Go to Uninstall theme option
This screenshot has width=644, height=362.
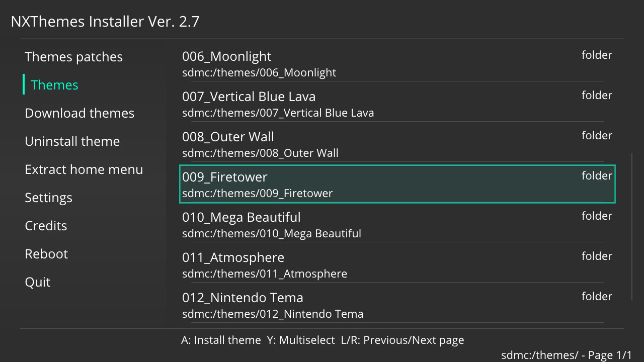[72, 141]
